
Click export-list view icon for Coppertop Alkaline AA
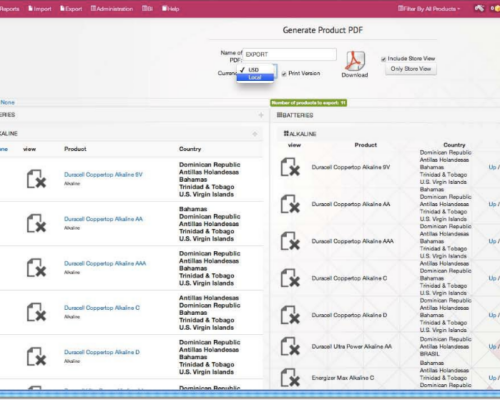coord(290,204)
